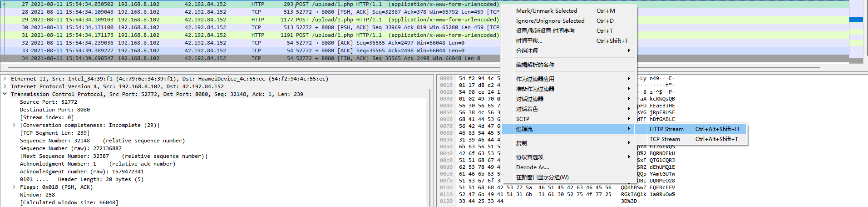Screen dimensions: 868x207
Task: Expand Internet Protocol Version 4 details
Action: coord(5,86)
